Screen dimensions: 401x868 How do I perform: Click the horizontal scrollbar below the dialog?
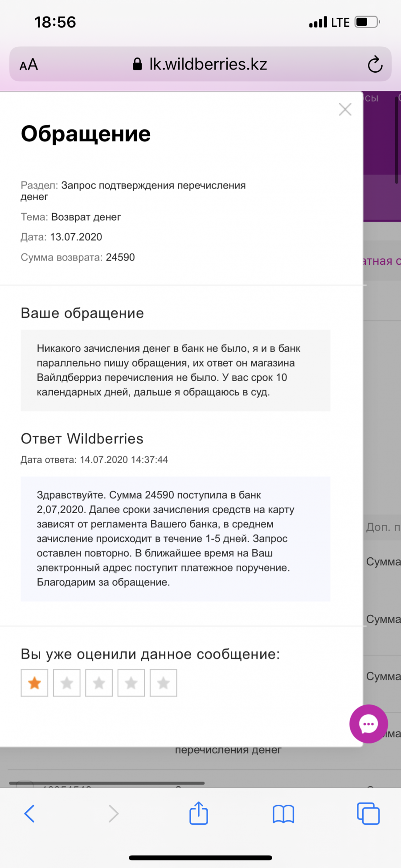click(x=107, y=783)
